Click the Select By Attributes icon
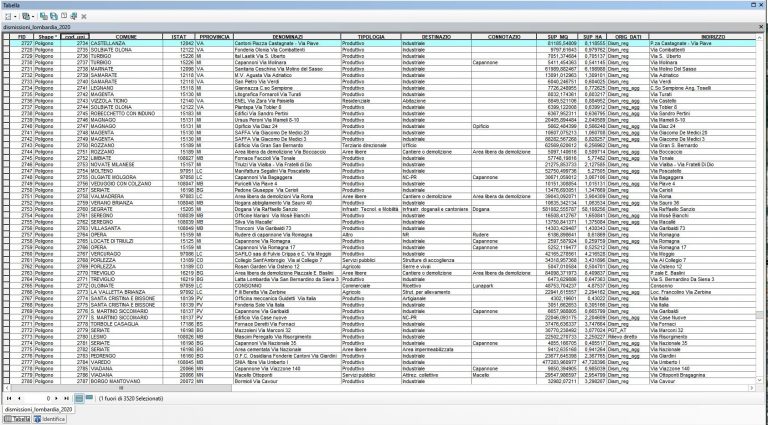The width and height of the screenshot is (768, 425). (44, 16)
